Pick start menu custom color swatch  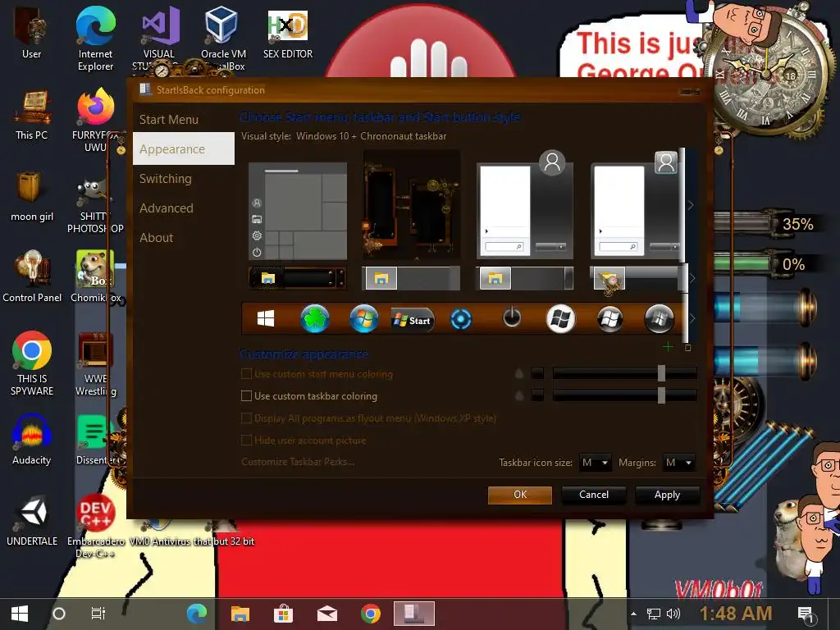pyautogui.click(x=537, y=373)
